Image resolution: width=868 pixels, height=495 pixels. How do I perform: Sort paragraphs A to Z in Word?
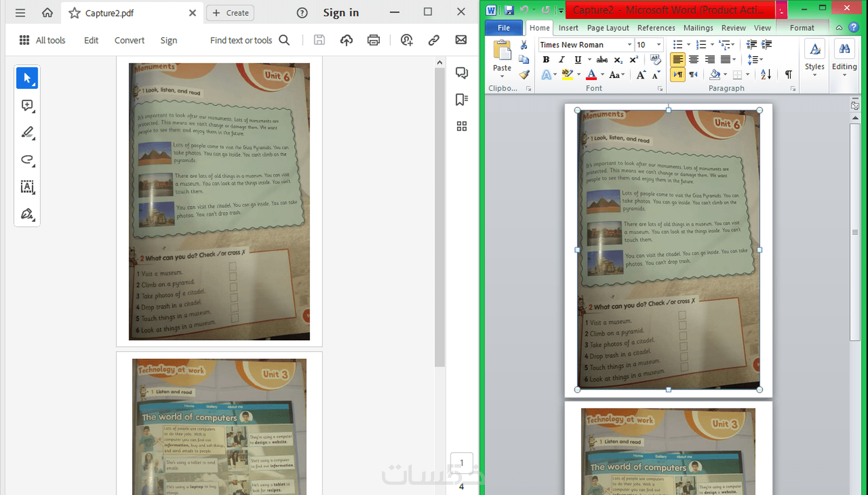point(766,75)
